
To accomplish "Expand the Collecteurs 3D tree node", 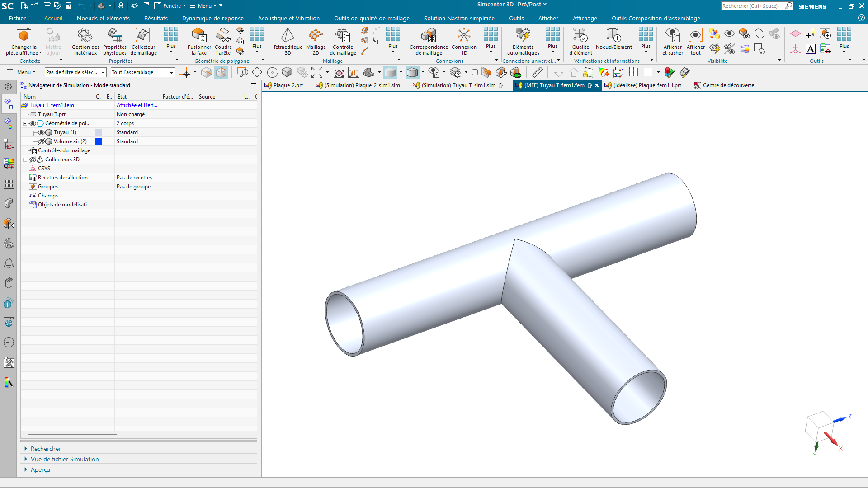I will pyautogui.click(x=25, y=160).
